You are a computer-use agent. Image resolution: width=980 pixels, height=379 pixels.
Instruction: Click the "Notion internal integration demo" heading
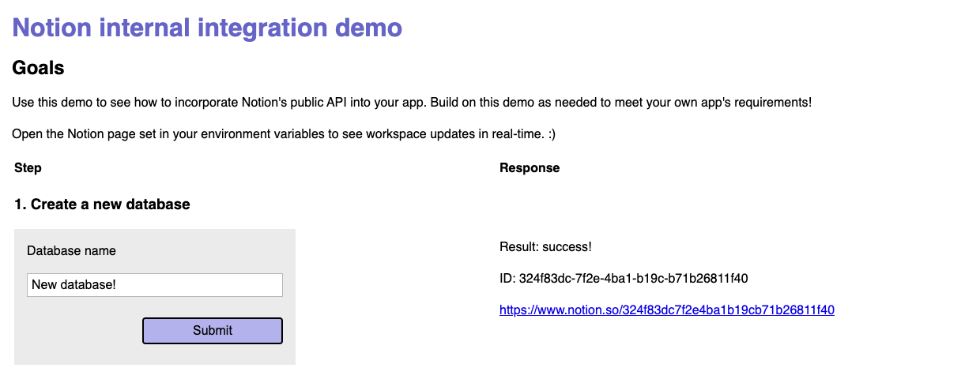pyautogui.click(x=207, y=28)
